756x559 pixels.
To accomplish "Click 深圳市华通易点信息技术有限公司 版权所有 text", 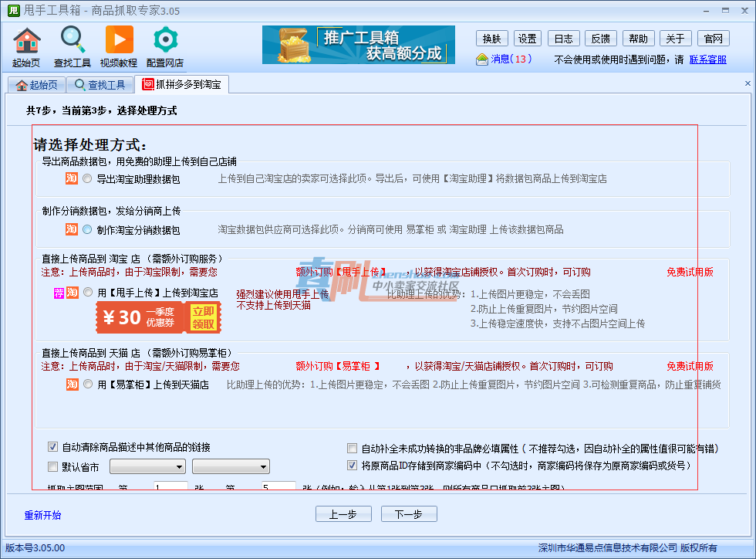I will 628,548.
